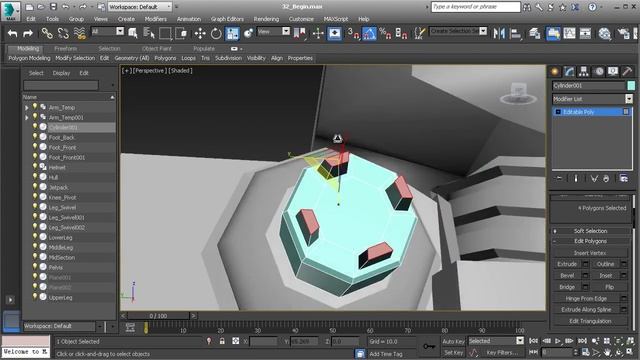Toggle the Percent Snap icon

tap(385, 33)
